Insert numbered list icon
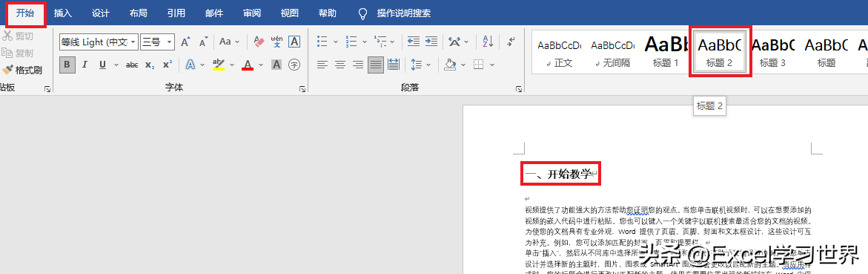 point(351,42)
